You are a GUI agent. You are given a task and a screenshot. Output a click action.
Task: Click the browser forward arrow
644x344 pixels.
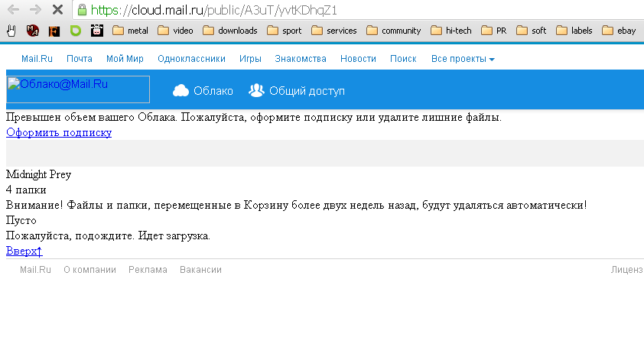click(x=35, y=9)
